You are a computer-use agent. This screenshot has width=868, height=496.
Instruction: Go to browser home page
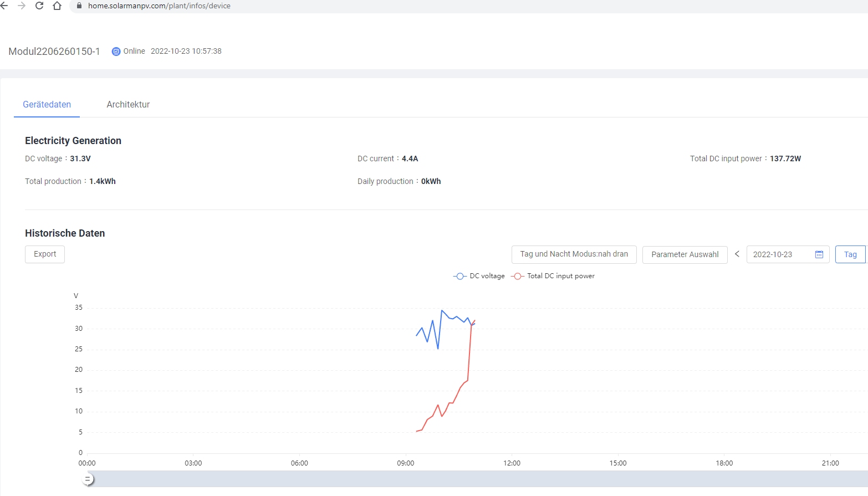[x=57, y=6]
